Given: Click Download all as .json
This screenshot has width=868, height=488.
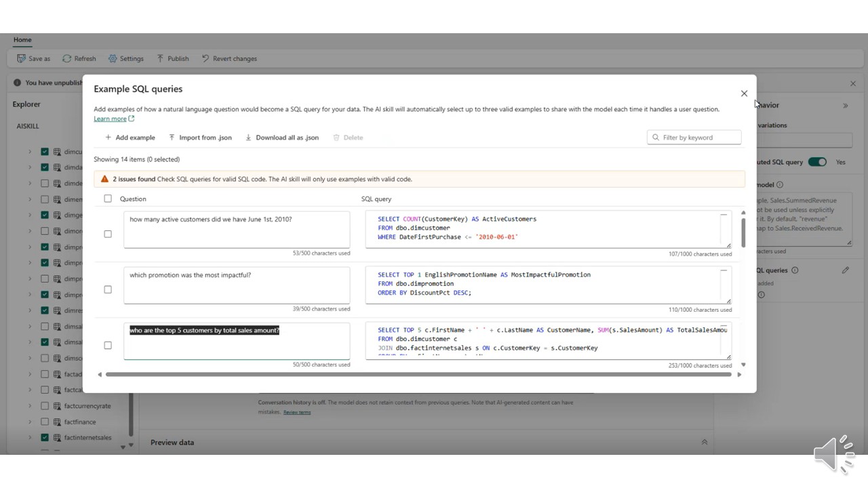Looking at the screenshot, I should (x=281, y=138).
